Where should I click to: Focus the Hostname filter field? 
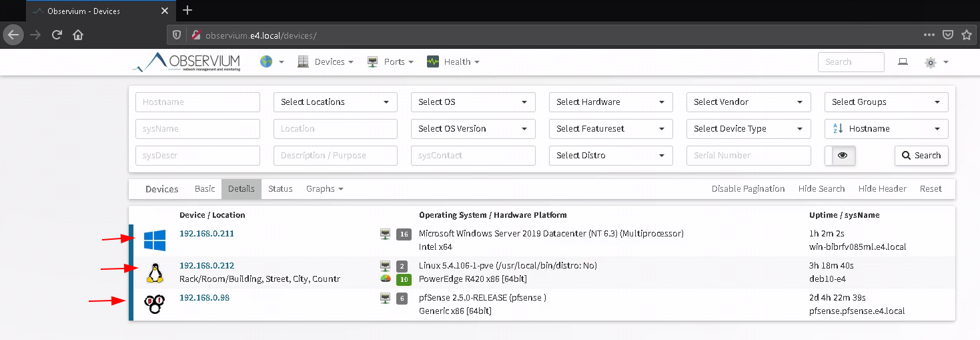(x=197, y=102)
